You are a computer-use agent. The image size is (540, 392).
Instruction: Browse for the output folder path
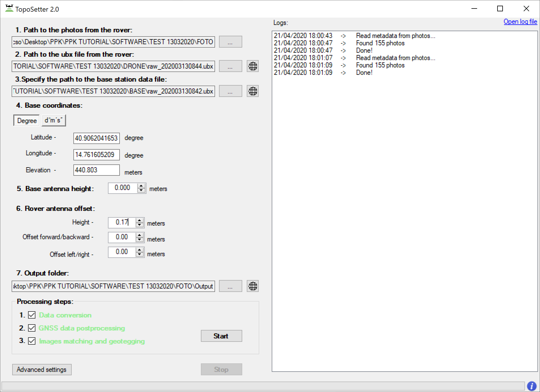coord(230,286)
